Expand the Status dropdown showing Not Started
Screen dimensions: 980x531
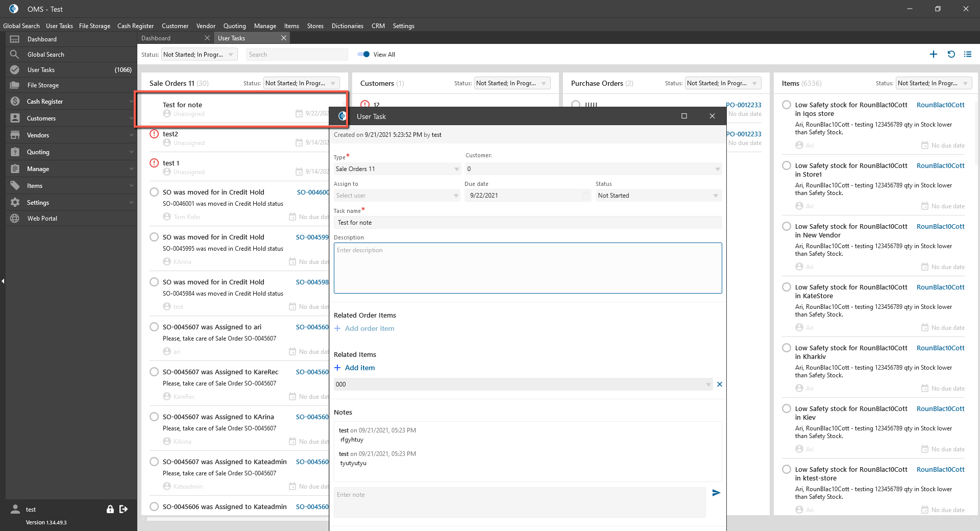pos(658,196)
